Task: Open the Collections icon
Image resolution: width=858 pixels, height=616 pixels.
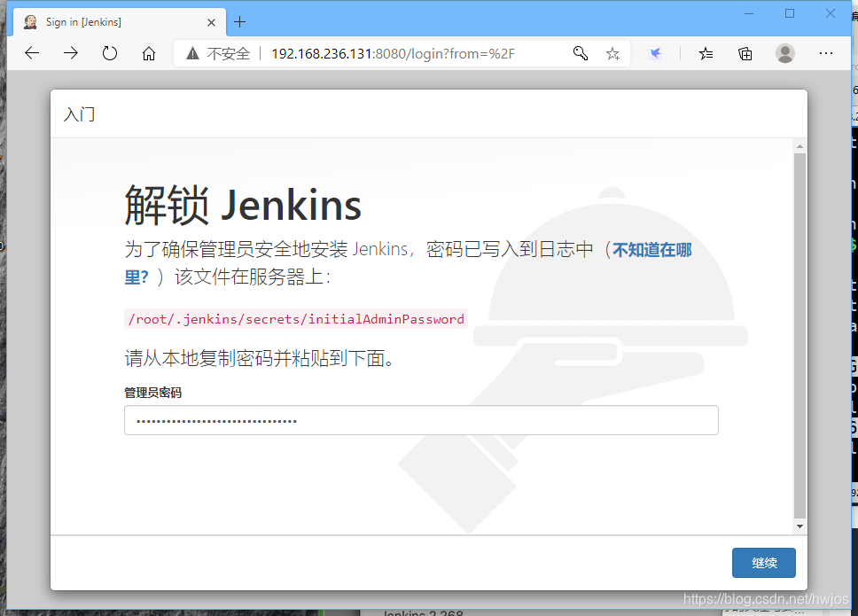Action: [x=745, y=53]
